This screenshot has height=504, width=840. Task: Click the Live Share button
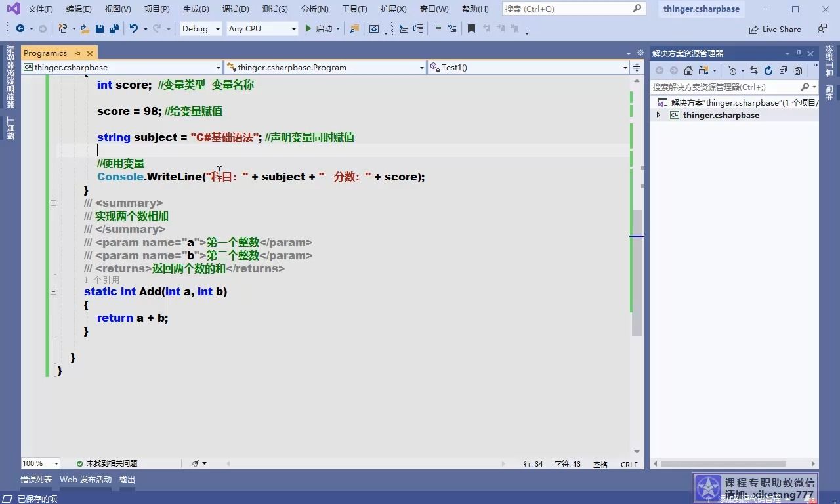click(x=775, y=30)
